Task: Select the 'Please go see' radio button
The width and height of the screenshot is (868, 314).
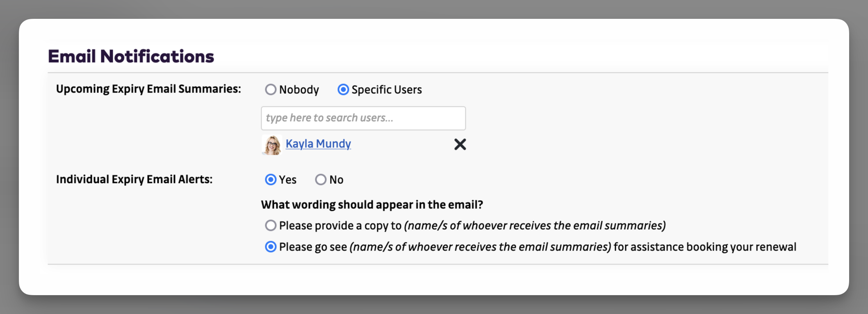Action: [271, 247]
